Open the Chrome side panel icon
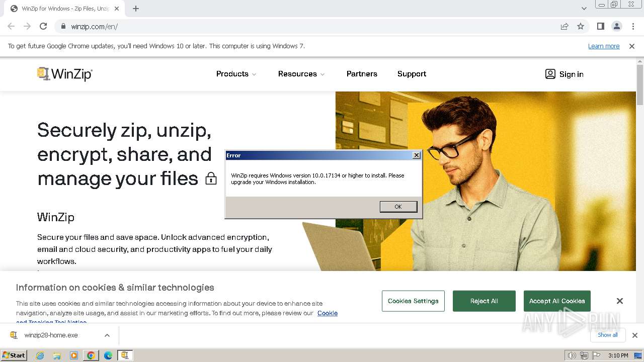 coord(601,26)
